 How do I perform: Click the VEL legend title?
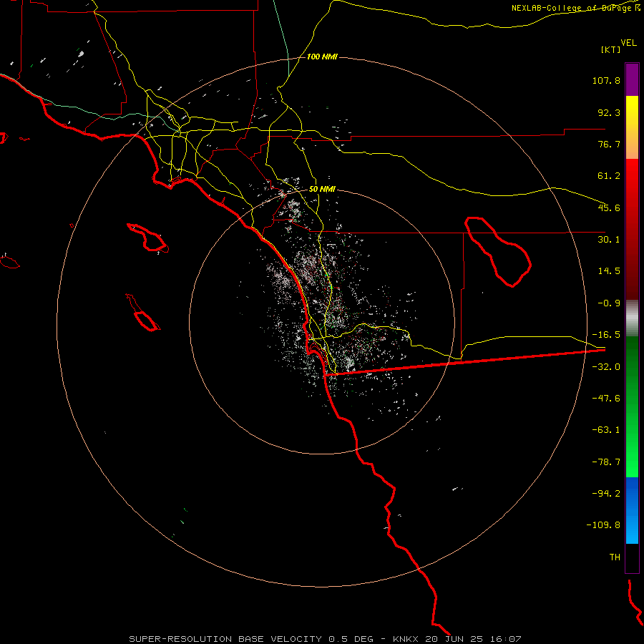tap(628, 43)
